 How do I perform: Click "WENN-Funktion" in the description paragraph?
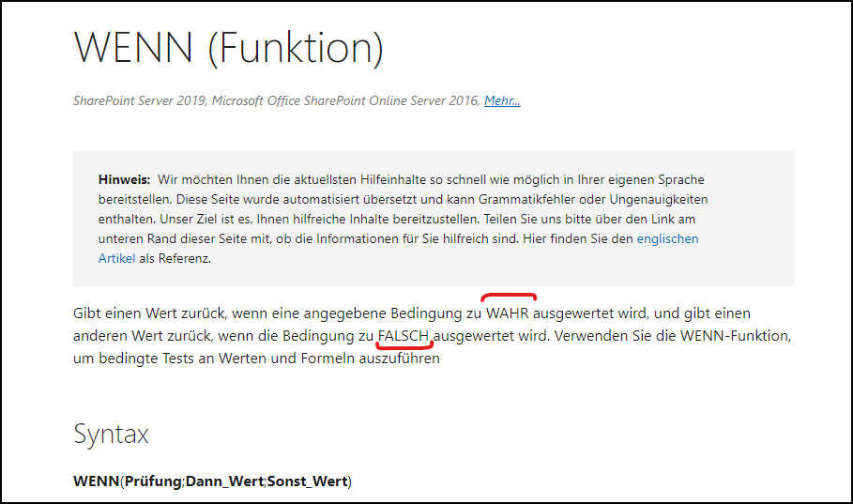(736, 335)
